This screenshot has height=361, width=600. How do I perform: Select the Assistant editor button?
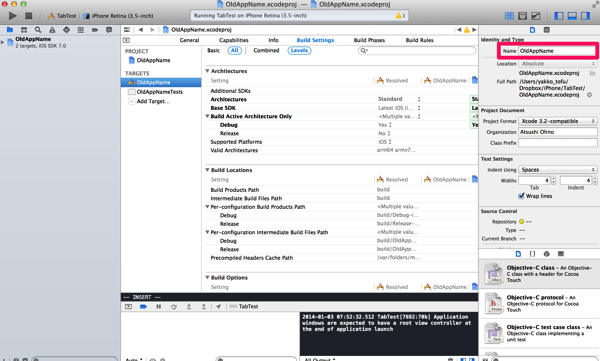(522, 16)
